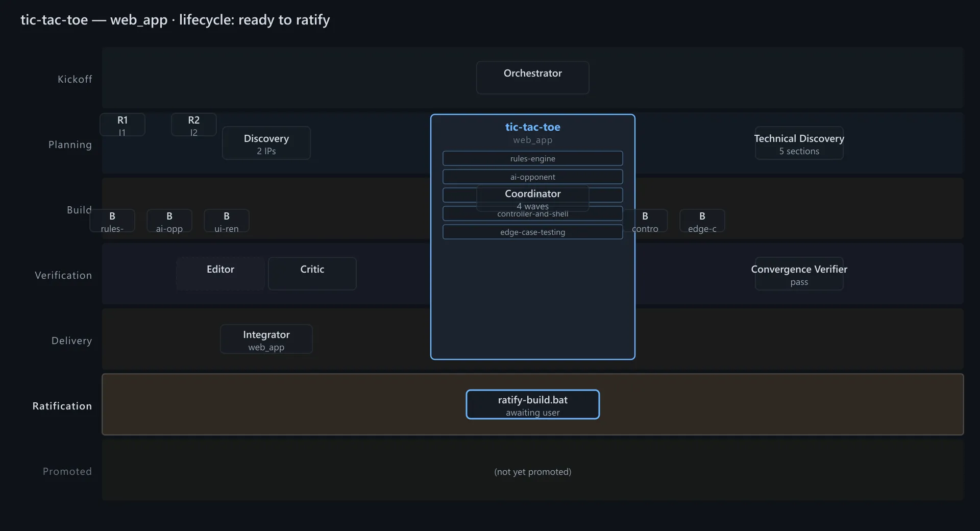The image size is (980, 531).
Task: Select the Convergence Verifier pass node
Action: pos(799,274)
